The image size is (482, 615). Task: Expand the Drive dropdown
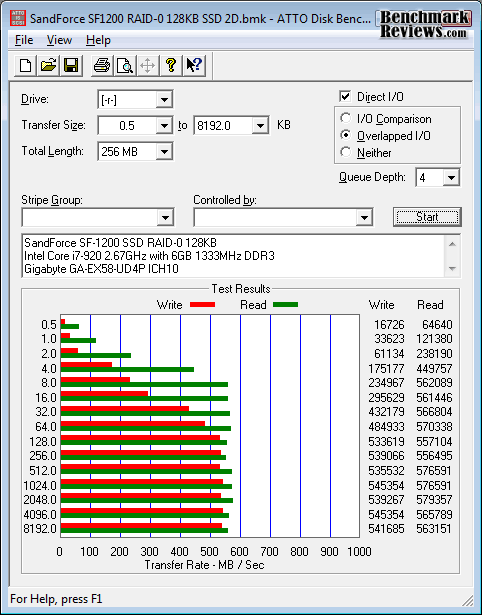164,100
